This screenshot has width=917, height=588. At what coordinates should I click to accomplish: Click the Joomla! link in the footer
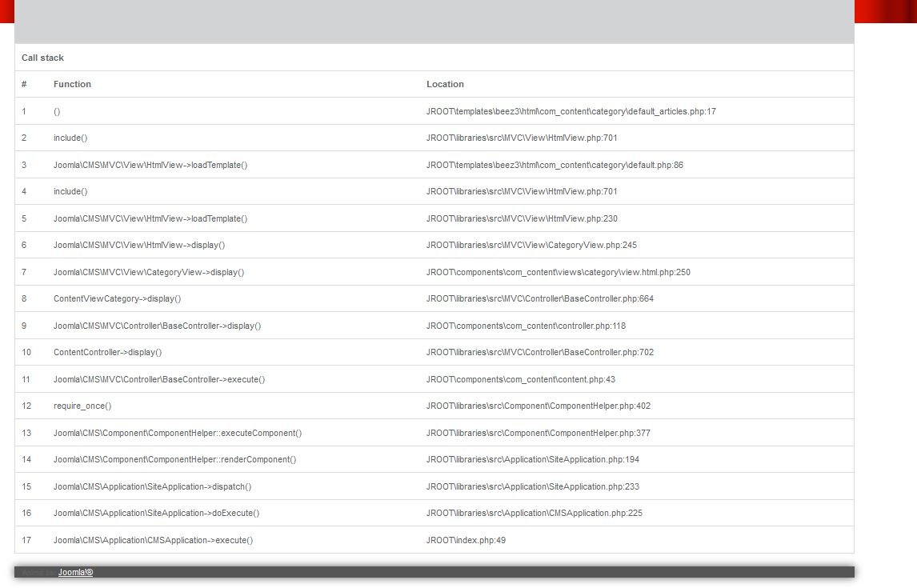75,572
